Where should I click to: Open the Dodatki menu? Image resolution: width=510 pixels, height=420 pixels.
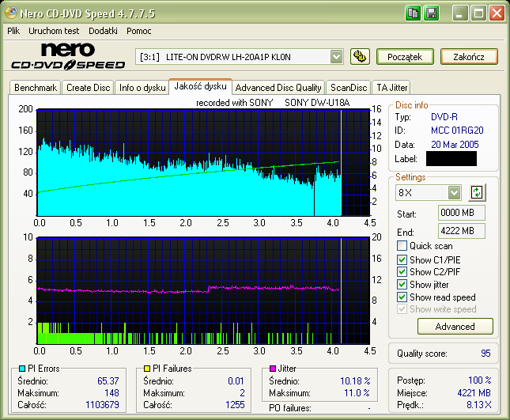(103, 31)
